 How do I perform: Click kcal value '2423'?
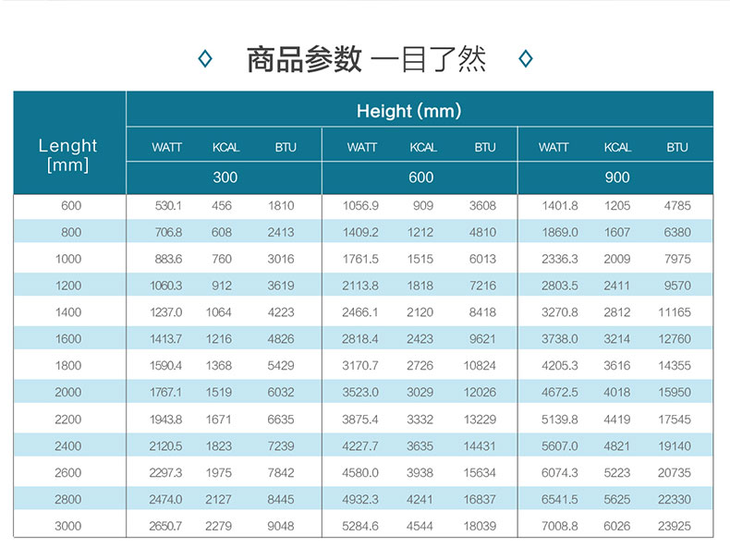pos(420,339)
